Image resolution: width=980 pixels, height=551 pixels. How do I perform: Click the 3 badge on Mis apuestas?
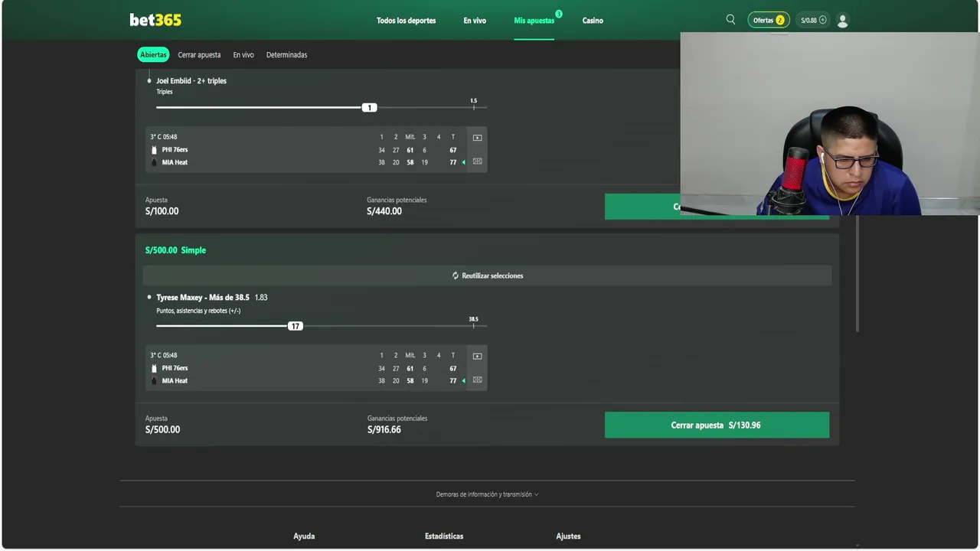point(559,14)
